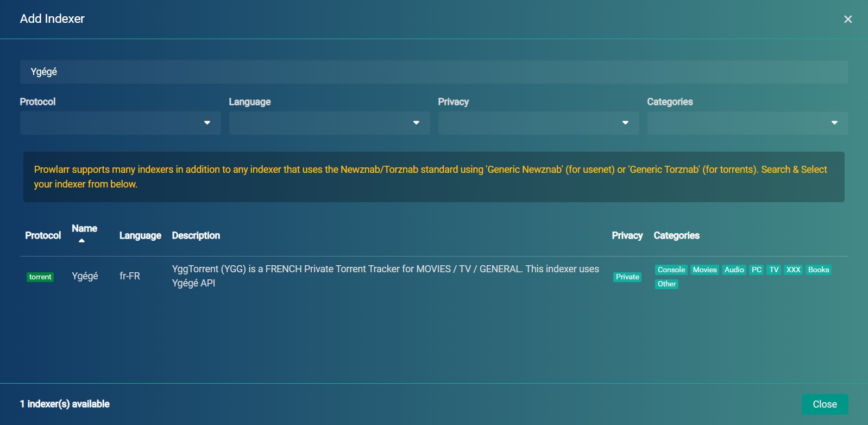
Task: Click the fr-FR language cell
Action: [130, 276]
